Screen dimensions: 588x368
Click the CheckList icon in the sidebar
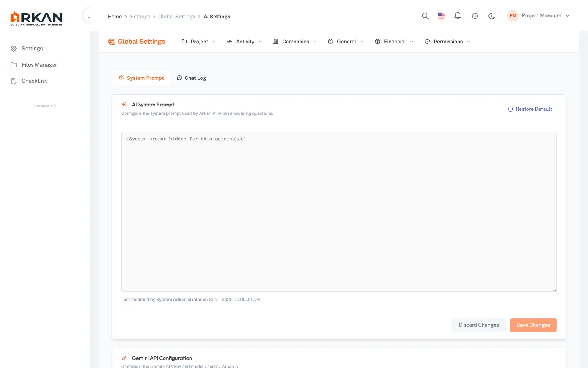click(14, 81)
